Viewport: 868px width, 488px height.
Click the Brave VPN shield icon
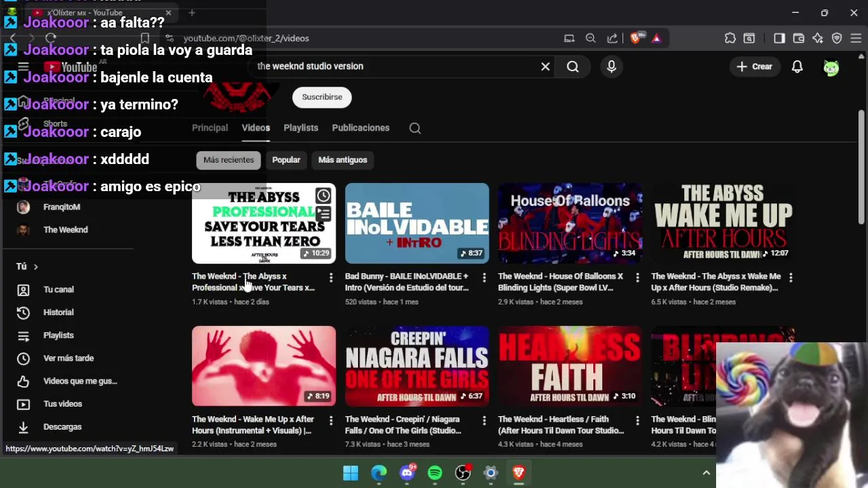837,39
